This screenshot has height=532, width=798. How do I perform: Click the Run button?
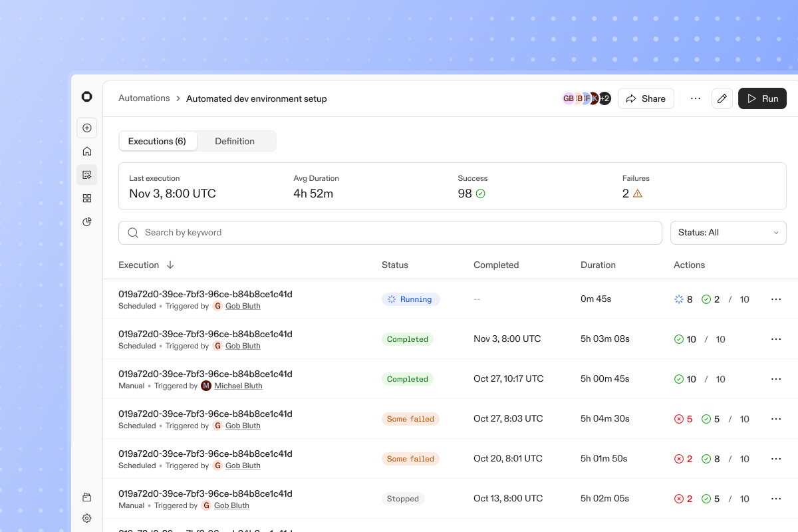[762, 98]
